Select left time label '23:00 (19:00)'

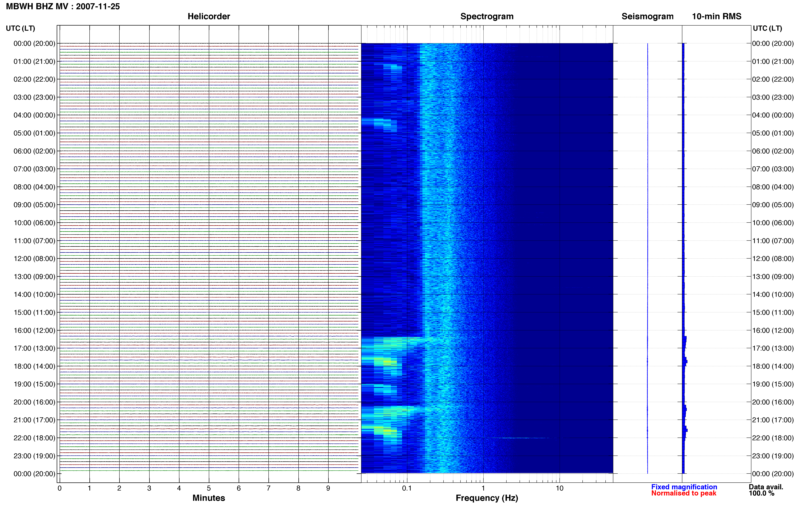pyautogui.click(x=34, y=456)
